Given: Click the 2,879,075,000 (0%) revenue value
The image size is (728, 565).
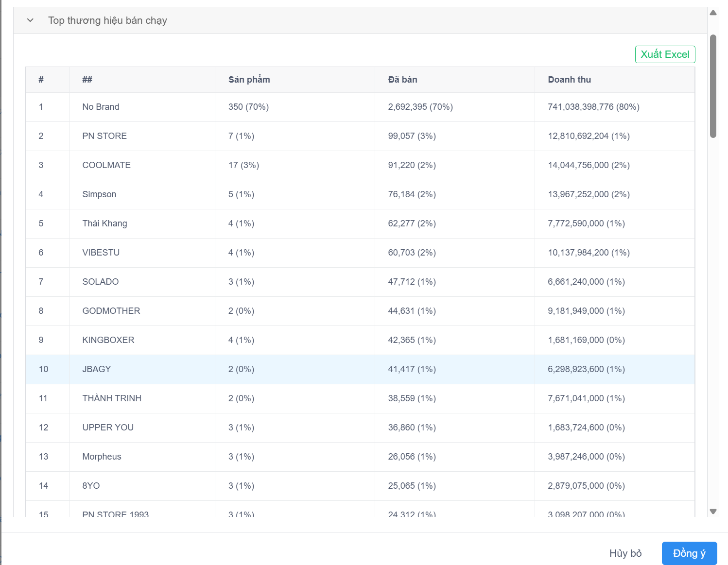Looking at the screenshot, I should click(x=586, y=486).
